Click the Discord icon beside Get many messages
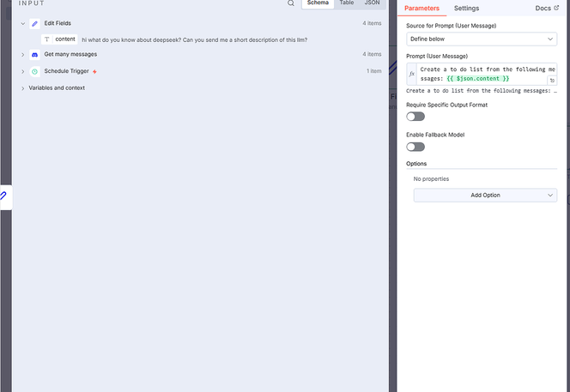This screenshot has height=392, width=570. point(34,55)
